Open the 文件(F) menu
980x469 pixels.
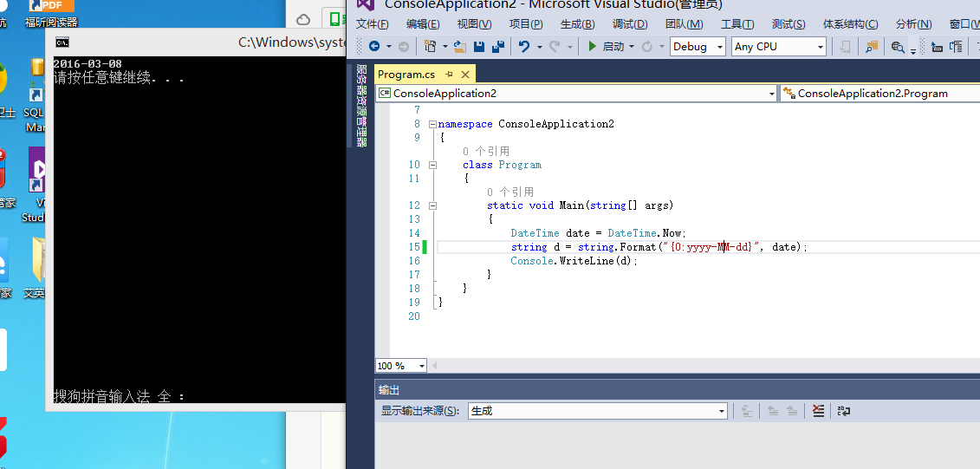(x=372, y=23)
